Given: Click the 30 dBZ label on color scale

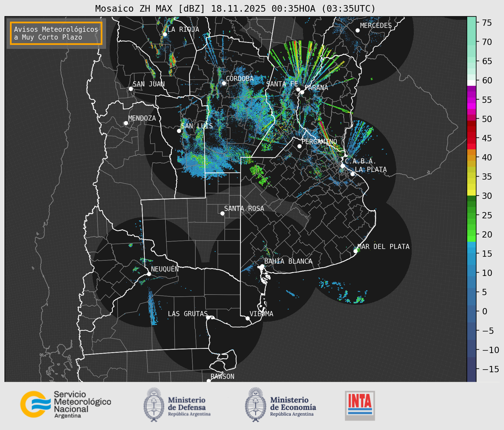Looking at the screenshot, I should click(x=486, y=196).
